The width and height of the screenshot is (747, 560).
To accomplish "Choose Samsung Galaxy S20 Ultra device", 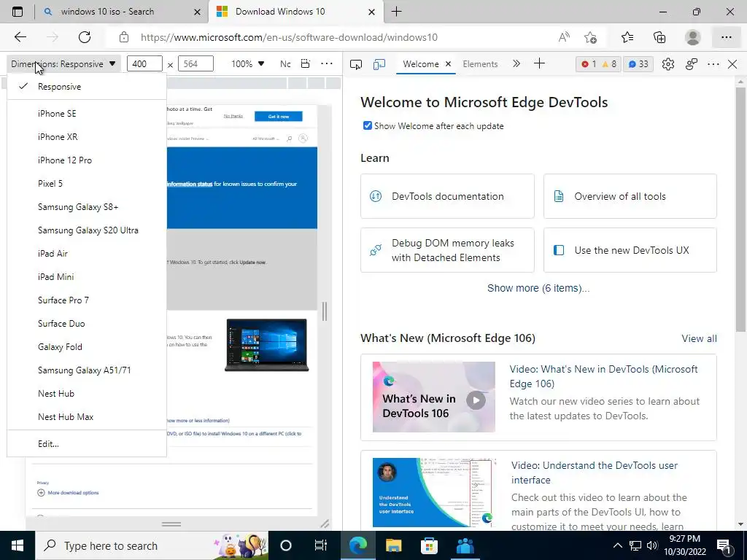I will click(87, 230).
